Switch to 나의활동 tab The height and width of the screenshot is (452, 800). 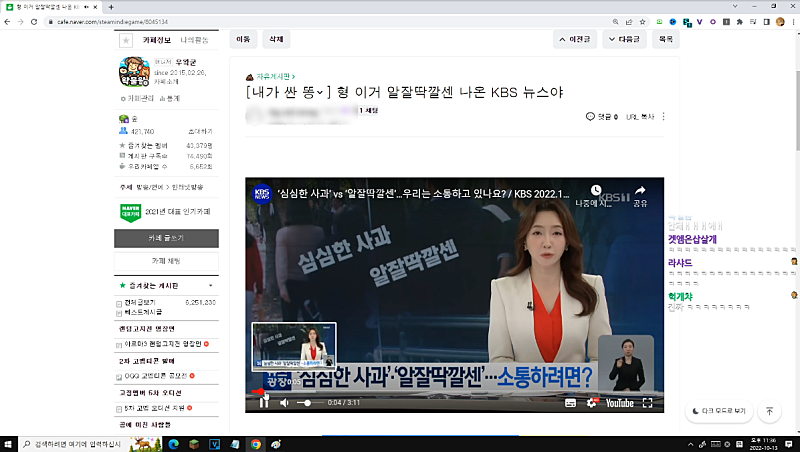[x=194, y=40]
